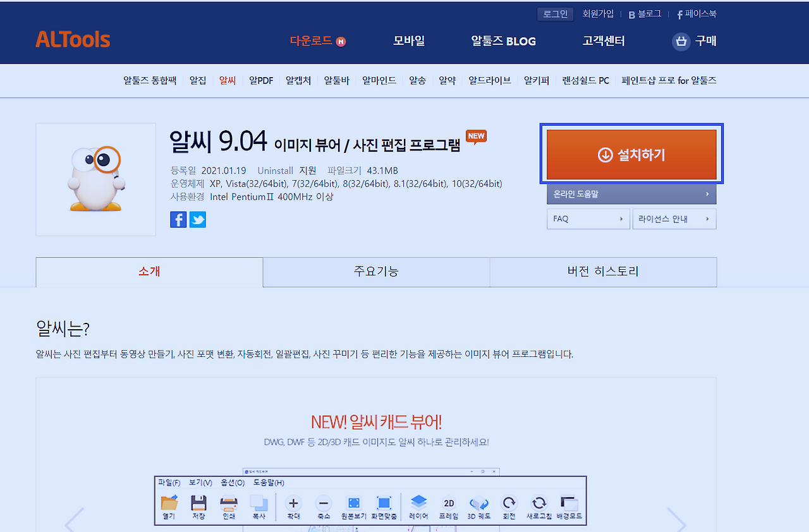Open the 라이선스 안내 button
The height and width of the screenshot is (532, 809).
pos(674,219)
